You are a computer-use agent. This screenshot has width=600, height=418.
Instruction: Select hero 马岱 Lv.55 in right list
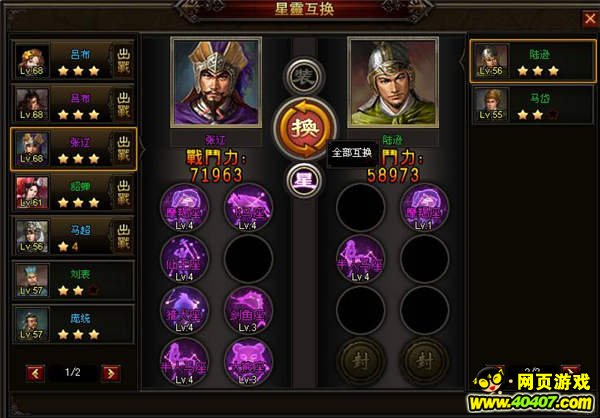point(533,104)
